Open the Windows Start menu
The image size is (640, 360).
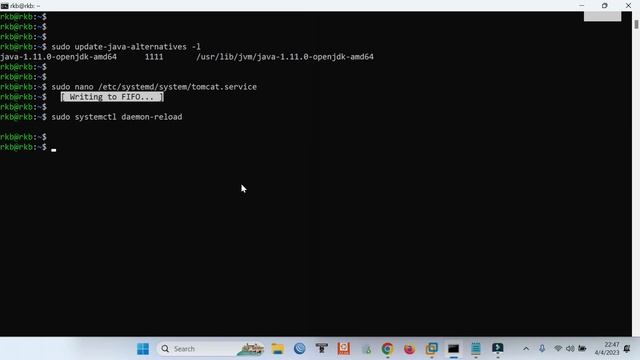pyautogui.click(x=143, y=349)
